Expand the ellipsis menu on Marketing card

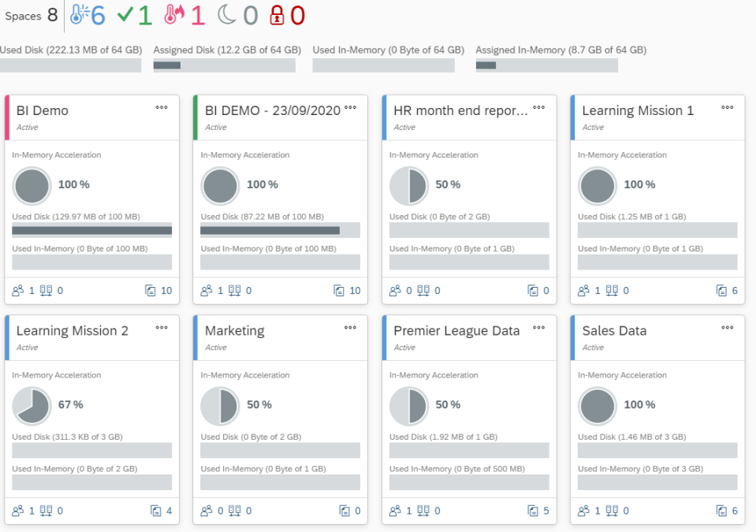[350, 328]
